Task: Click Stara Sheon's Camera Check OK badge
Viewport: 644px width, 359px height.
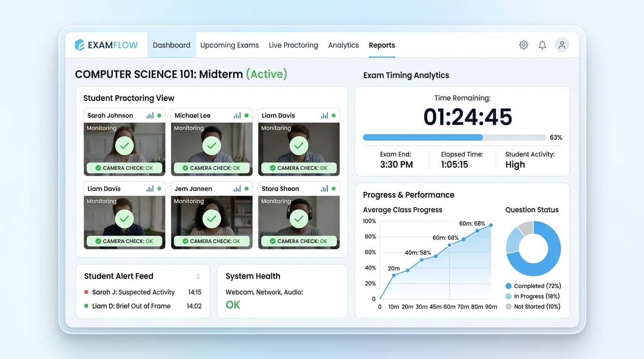Action: tap(299, 241)
